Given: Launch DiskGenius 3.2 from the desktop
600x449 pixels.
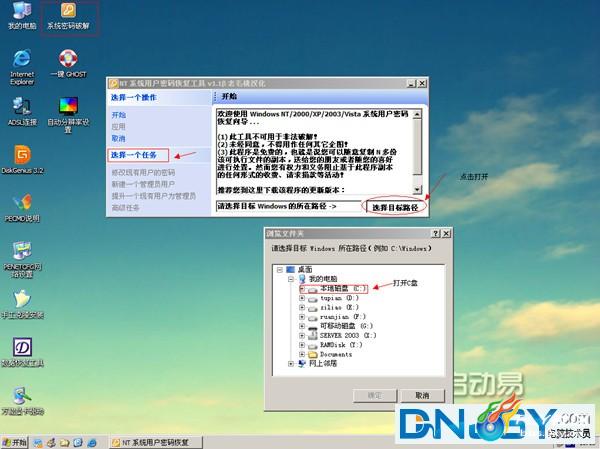Looking at the screenshot, I should [x=22, y=160].
